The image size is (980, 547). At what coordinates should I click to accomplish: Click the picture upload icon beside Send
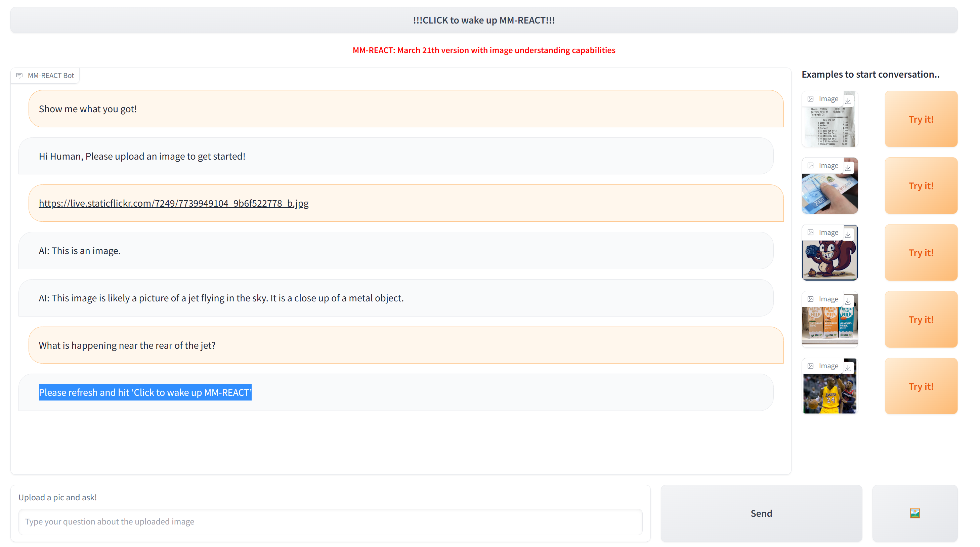tap(915, 513)
